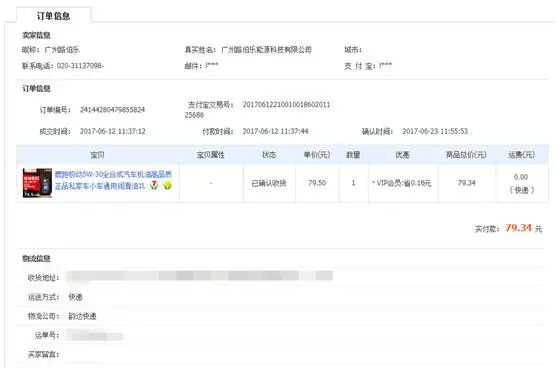Click the shipping fee 0.00 cell
The height and width of the screenshot is (369, 557).
click(521, 183)
